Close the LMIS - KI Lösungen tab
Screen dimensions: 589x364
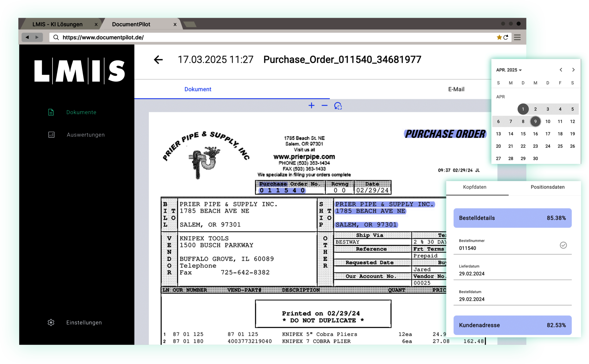coord(96,24)
